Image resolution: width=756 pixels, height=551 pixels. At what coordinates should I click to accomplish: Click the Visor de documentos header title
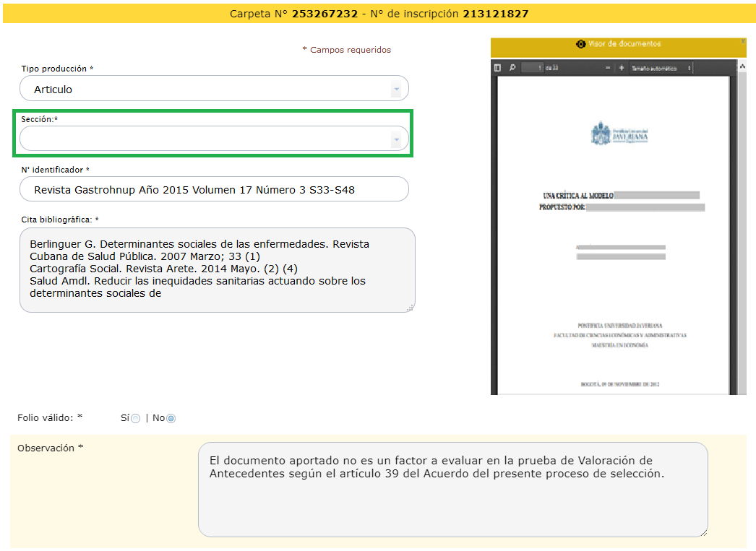tap(624, 44)
